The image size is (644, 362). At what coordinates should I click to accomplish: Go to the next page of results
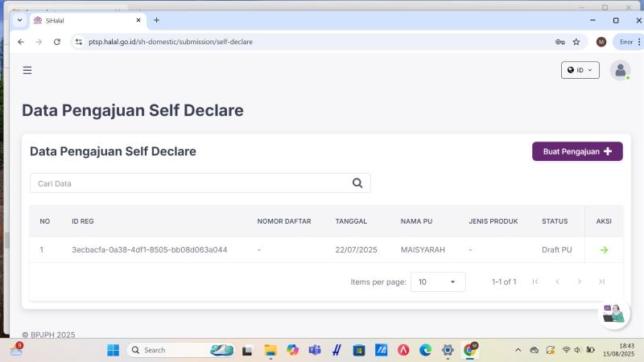click(x=579, y=282)
